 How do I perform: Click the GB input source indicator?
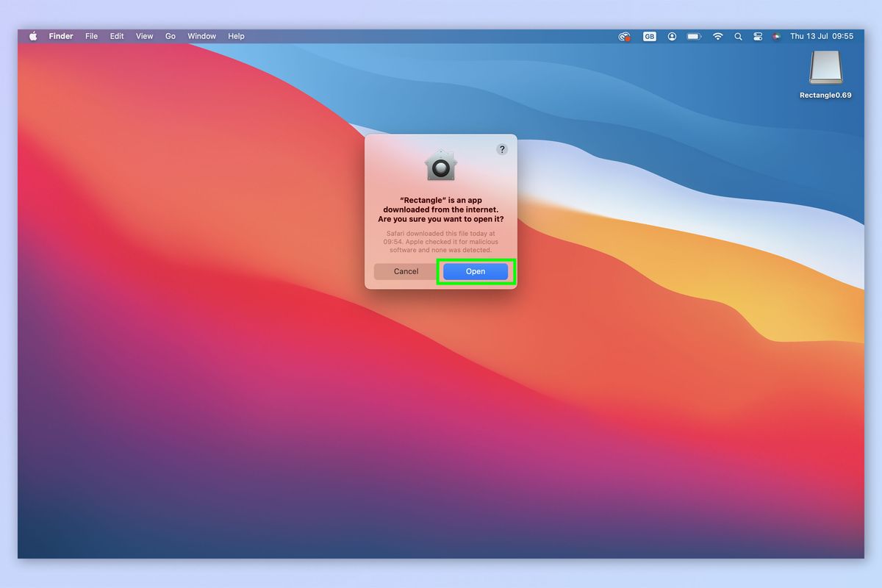tap(649, 36)
